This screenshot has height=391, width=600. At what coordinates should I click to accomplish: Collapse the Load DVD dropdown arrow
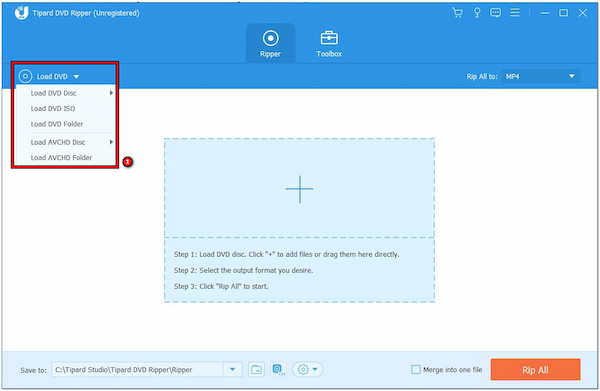(x=76, y=77)
